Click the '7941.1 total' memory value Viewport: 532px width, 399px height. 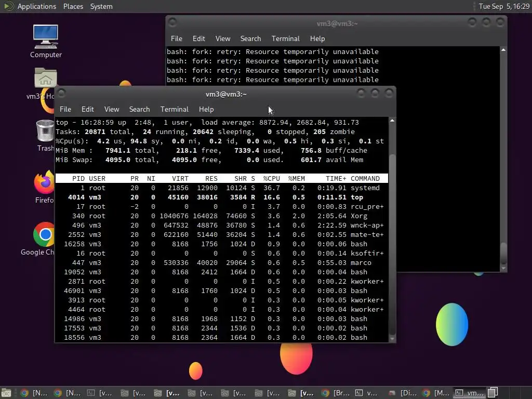click(130, 150)
